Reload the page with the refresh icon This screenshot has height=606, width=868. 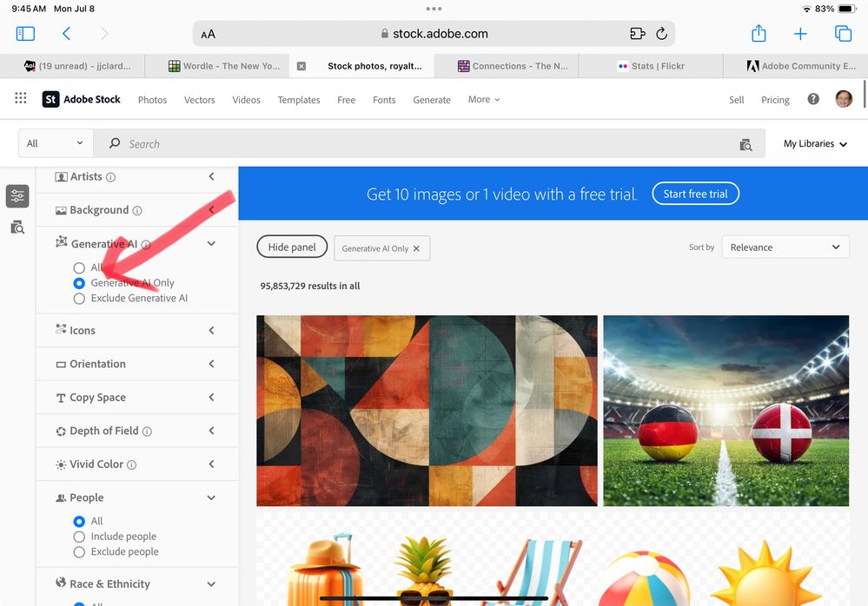pyautogui.click(x=661, y=34)
